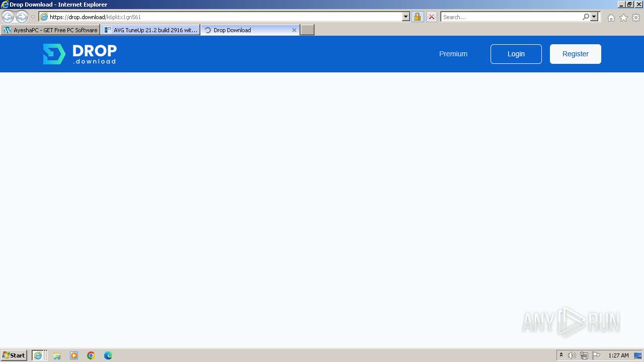The width and height of the screenshot is (644, 362).
Task: Open the Premium link
Action: click(x=453, y=54)
